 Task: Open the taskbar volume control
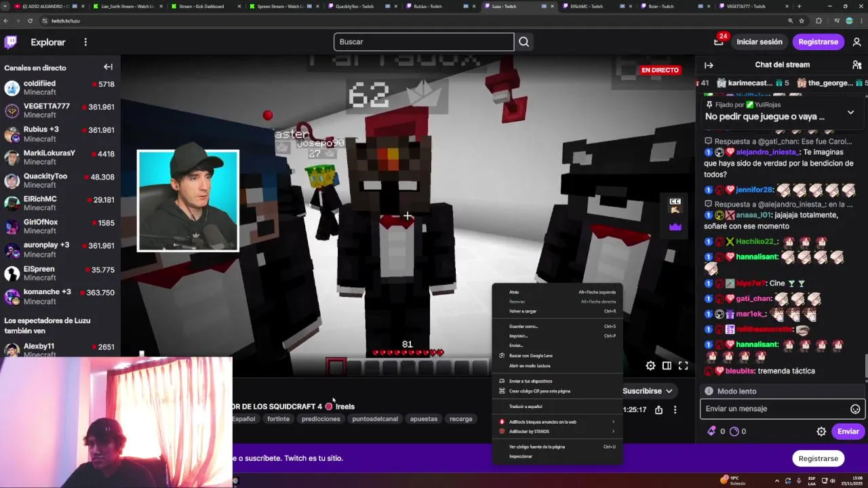[831, 481]
